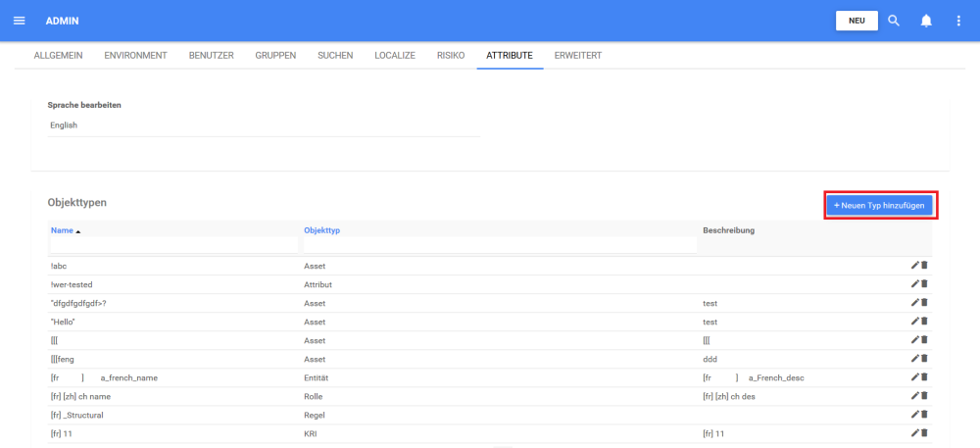Open the Sprache bearbeiten English dropdown
This screenshot has height=448, width=980.
point(264,125)
